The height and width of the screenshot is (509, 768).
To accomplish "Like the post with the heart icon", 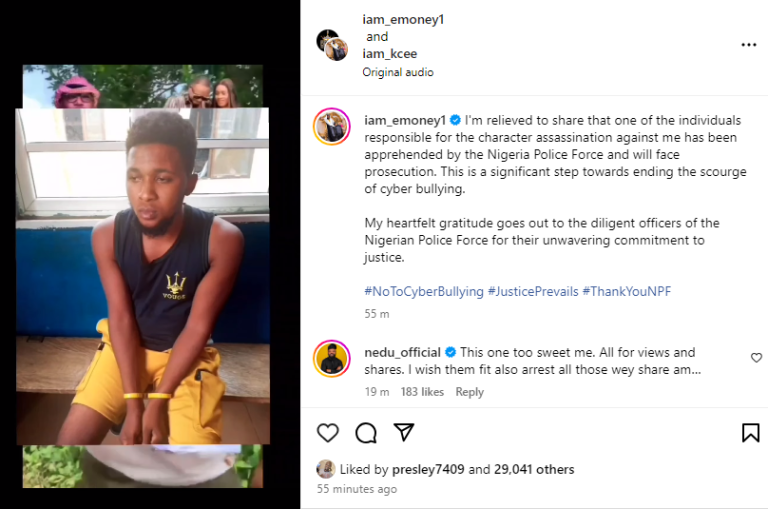I will coord(328,432).
